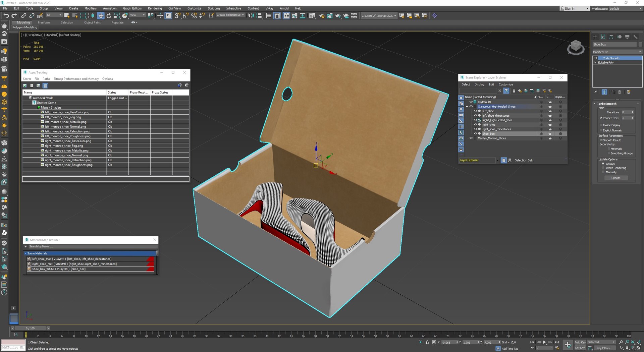Check Separate by Smoothing Groups
This screenshot has height=352, width=644.
[x=609, y=153]
